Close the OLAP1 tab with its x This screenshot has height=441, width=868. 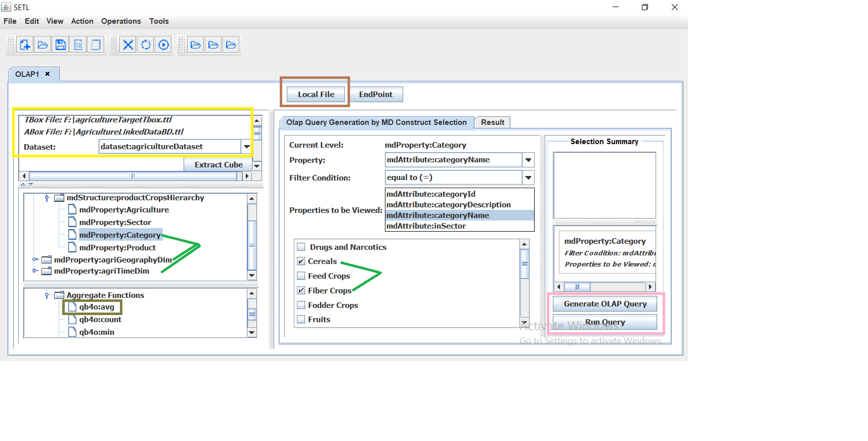(x=48, y=74)
